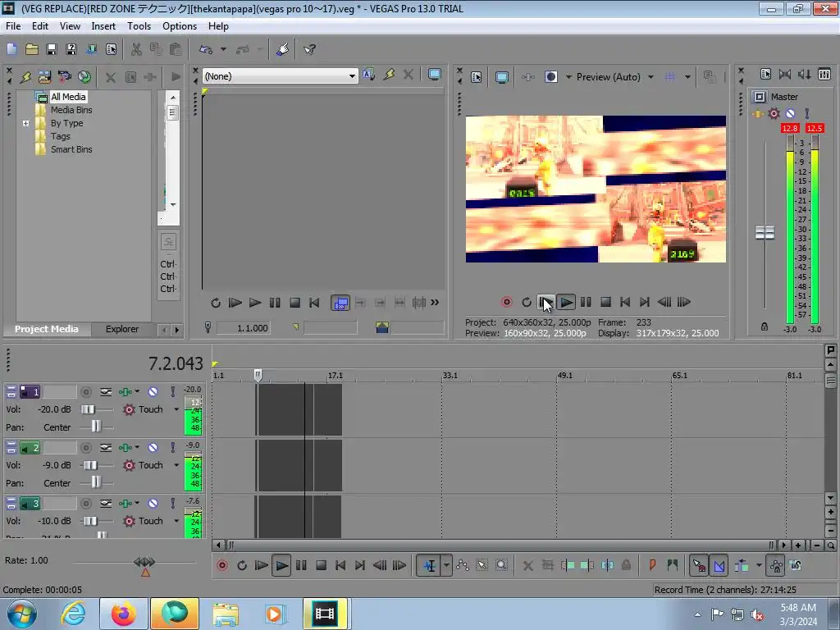Image resolution: width=840 pixels, height=630 pixels.
Task: Click the Dim Output speaker icon
Action: click(804, 75)
